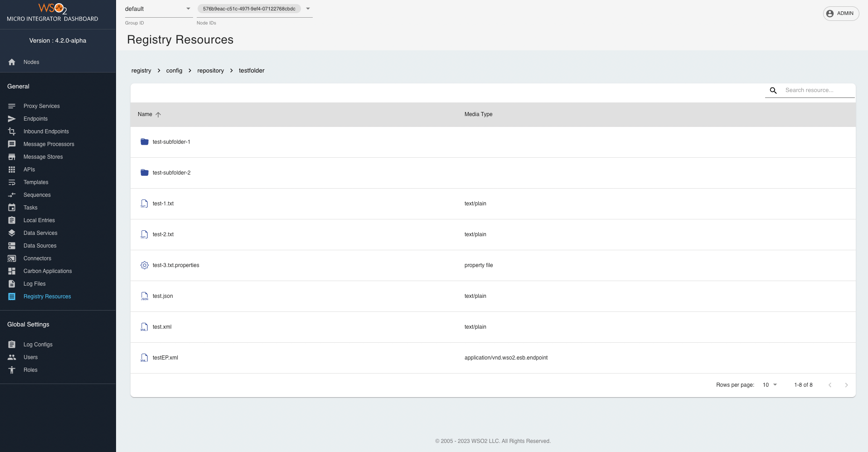This screenshot has height=452, width=868.
Task: Click the Users people icon
Action: click(12, 357)
